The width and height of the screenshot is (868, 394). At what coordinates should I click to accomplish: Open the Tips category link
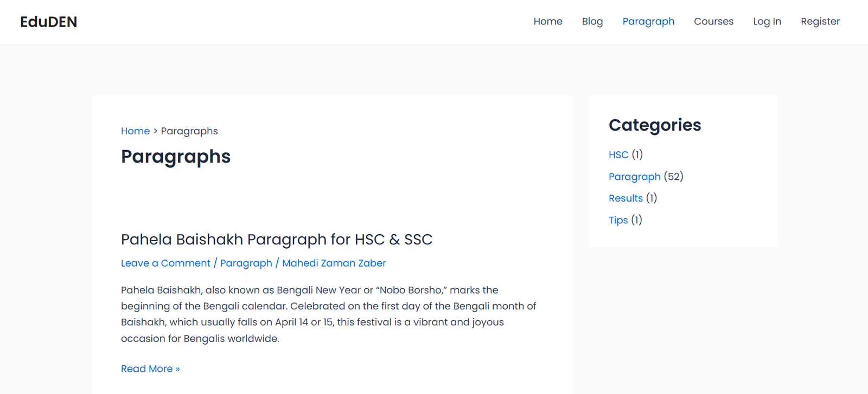pyautogui.click(x=618, y=220)
